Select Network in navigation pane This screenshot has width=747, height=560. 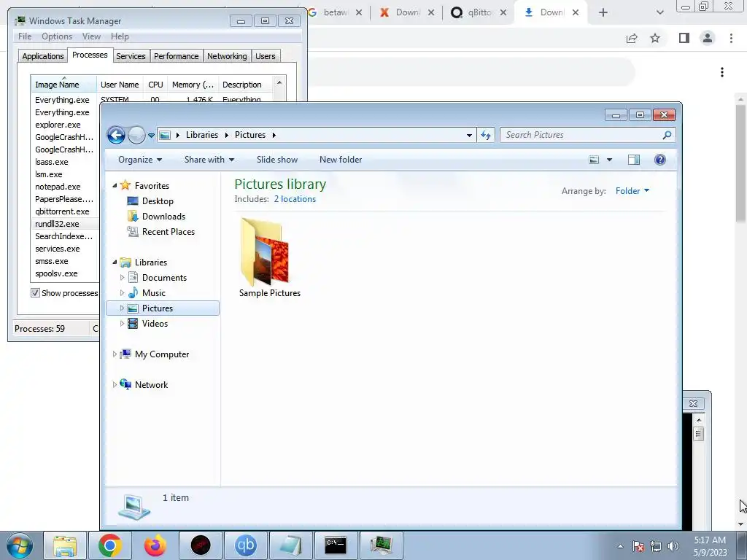[151, 385]
